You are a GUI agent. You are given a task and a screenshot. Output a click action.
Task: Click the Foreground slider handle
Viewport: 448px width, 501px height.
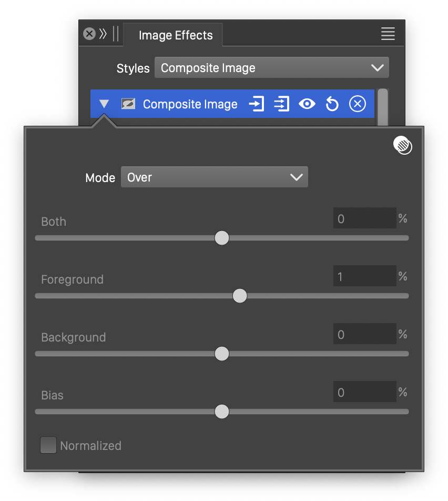(240, 296)
